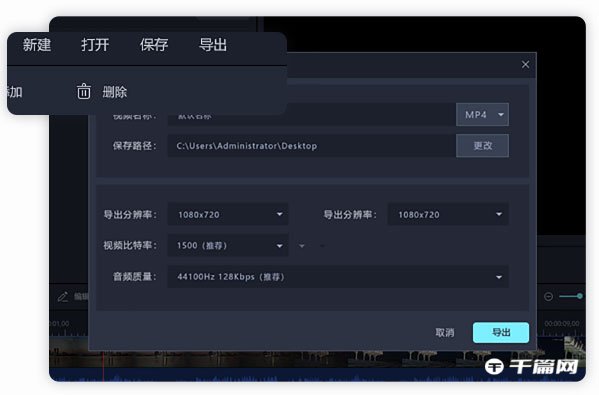599x395 pixels.
Task: Open the 打开 menu item
Action: (95, 45)
